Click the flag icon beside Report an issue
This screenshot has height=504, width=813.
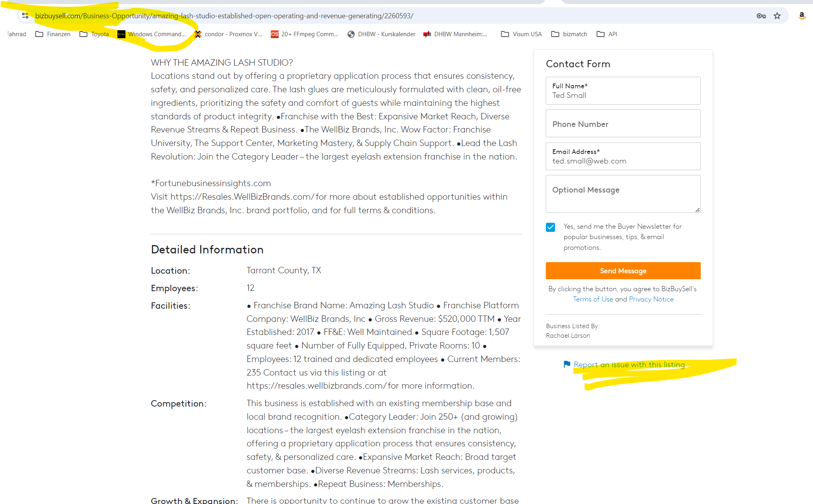click(x=567, y=364)
